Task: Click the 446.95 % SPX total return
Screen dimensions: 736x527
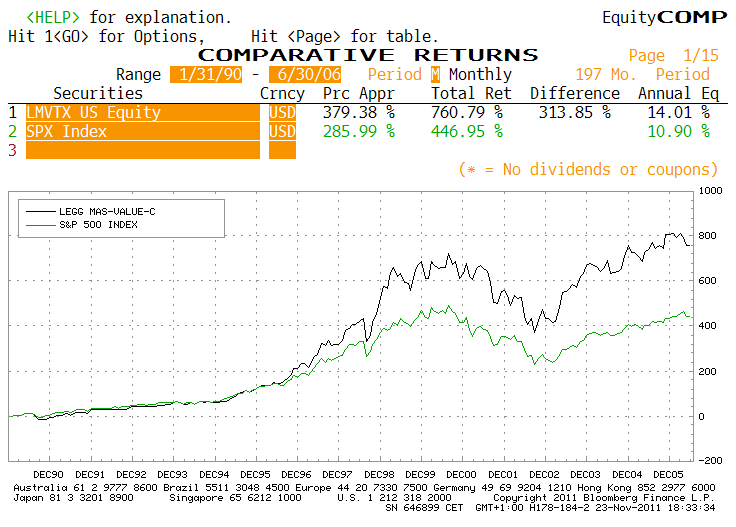Action: [x=467, y=131]
